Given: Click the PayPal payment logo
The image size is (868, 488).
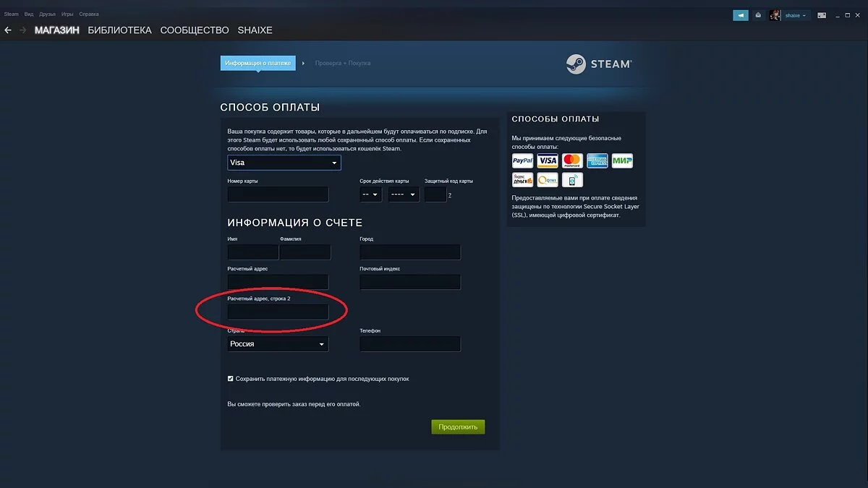Looking at the screenshot, I should tap(522, 160).
